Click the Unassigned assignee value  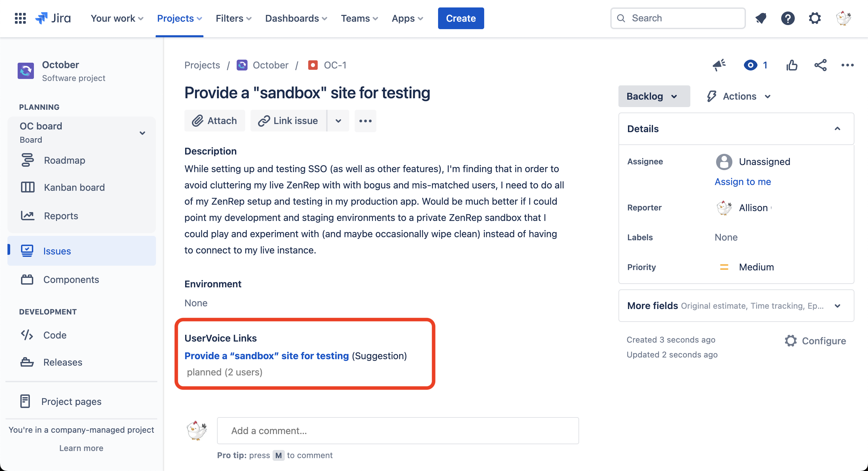click(x=764, y=162)
